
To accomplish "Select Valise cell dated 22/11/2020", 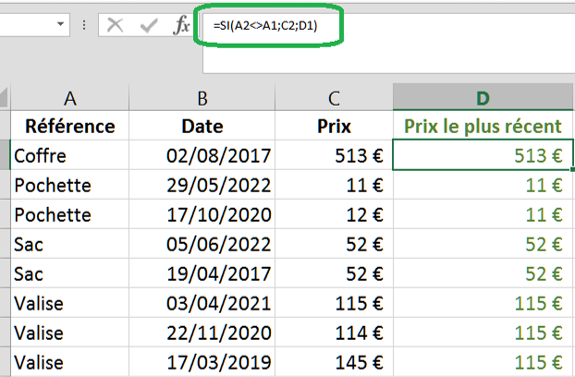I will (x=70, y=333).
